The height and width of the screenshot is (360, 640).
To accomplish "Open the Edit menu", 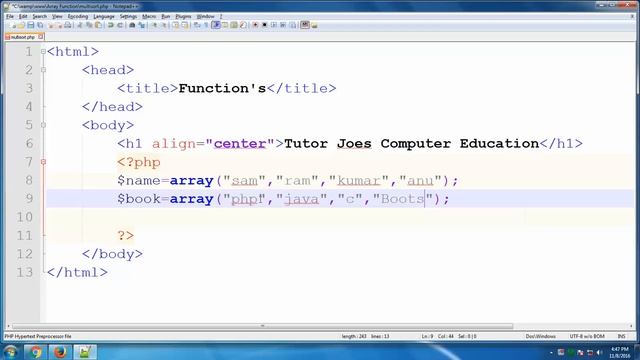I will click(23, 16).
